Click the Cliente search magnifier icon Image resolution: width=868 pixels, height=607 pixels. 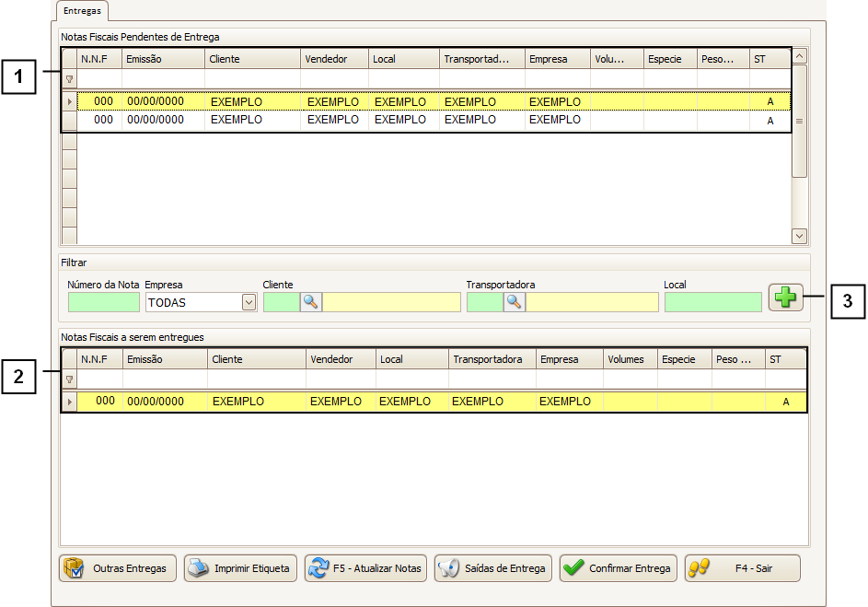click(x=311, y=302)
